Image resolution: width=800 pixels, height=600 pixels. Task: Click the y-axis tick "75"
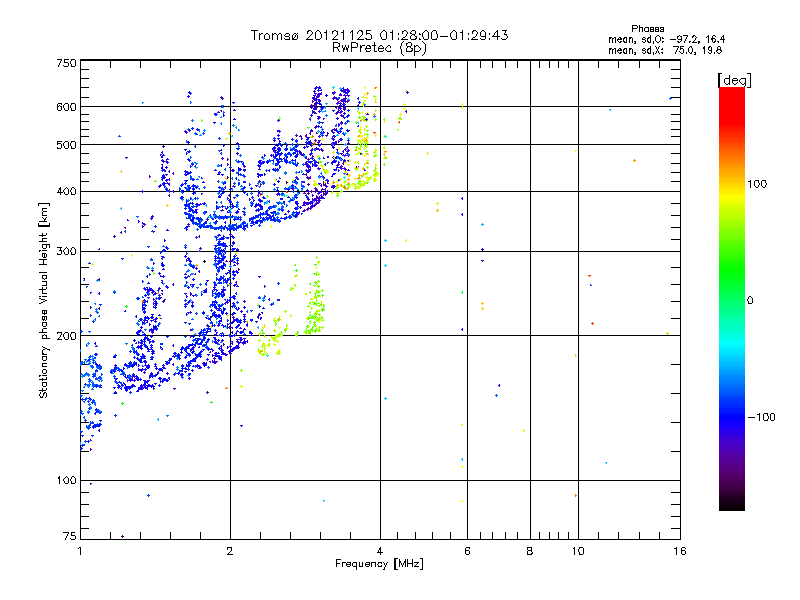(x=70, y=536)
